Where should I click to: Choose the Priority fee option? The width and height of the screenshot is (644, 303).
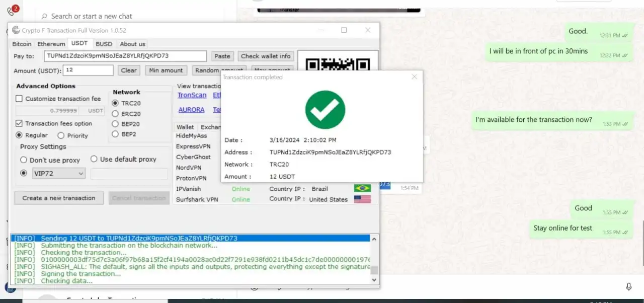pos(61,135)
